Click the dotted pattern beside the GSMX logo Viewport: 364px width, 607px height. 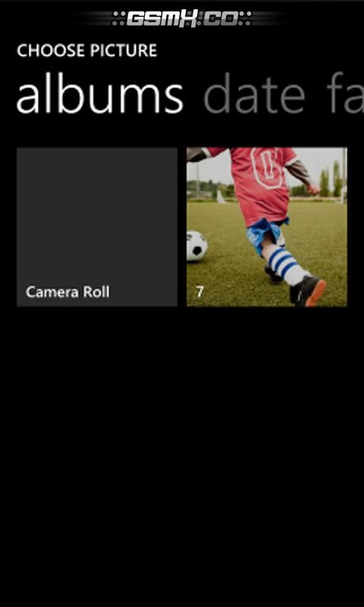[x=119, y=18]
